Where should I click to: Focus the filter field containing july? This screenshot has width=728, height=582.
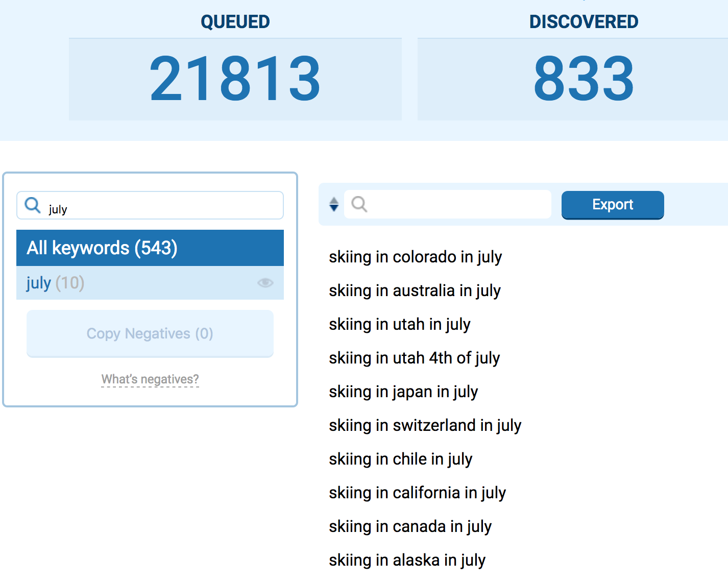pyautogui.click(x=163, y=206)
